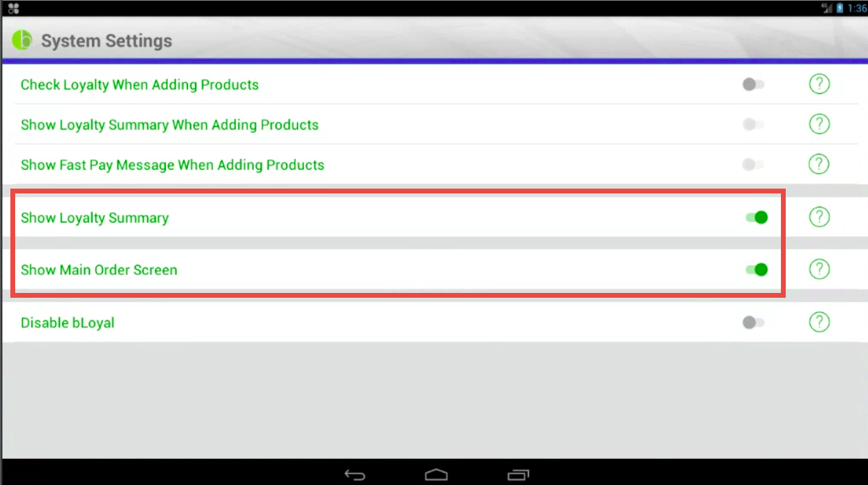Tap the Android home navigation icon
Image resolution: width=868 pixels, height=485 pixels.
pos(436,475)
